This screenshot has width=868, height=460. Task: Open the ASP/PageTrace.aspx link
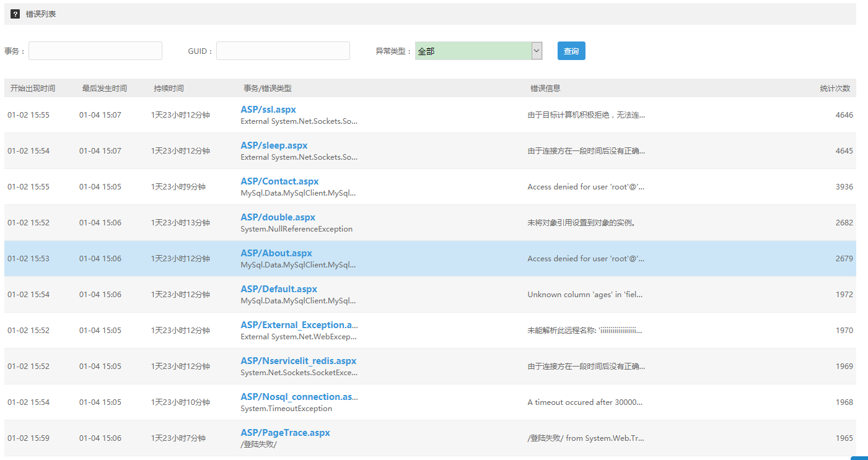coord(285,433)
